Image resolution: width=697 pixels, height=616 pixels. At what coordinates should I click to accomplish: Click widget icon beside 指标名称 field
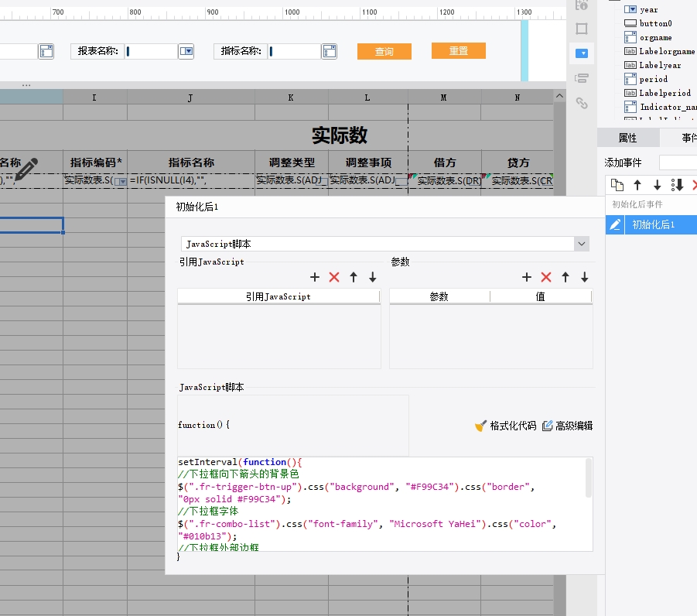tap(330, 51)
